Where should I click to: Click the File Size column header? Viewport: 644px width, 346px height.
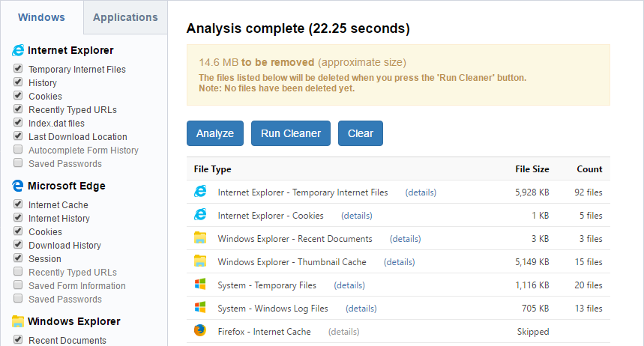click(532, 169)
